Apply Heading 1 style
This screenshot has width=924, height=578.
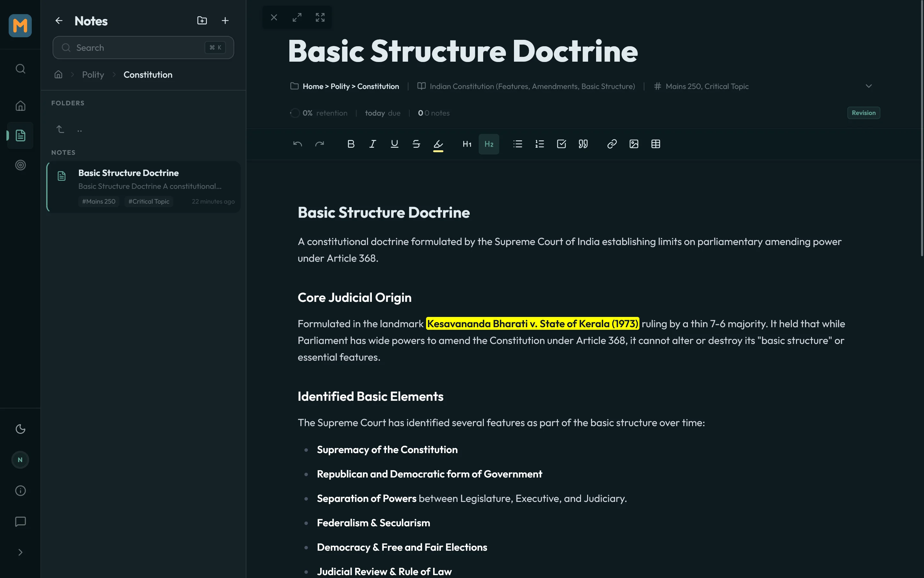(467, 144)
